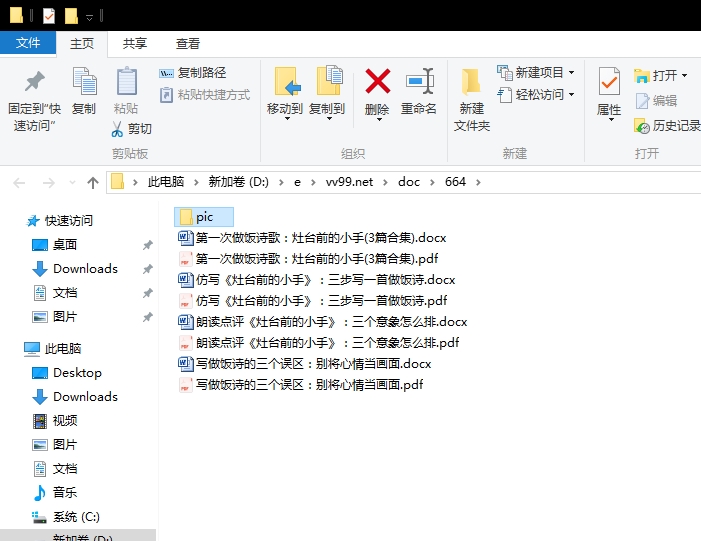Image resolution: width=701 pixels, height=541 pixels.
Task: Open pinned 图片 in Quick access
Action: (x=54, y=317)
